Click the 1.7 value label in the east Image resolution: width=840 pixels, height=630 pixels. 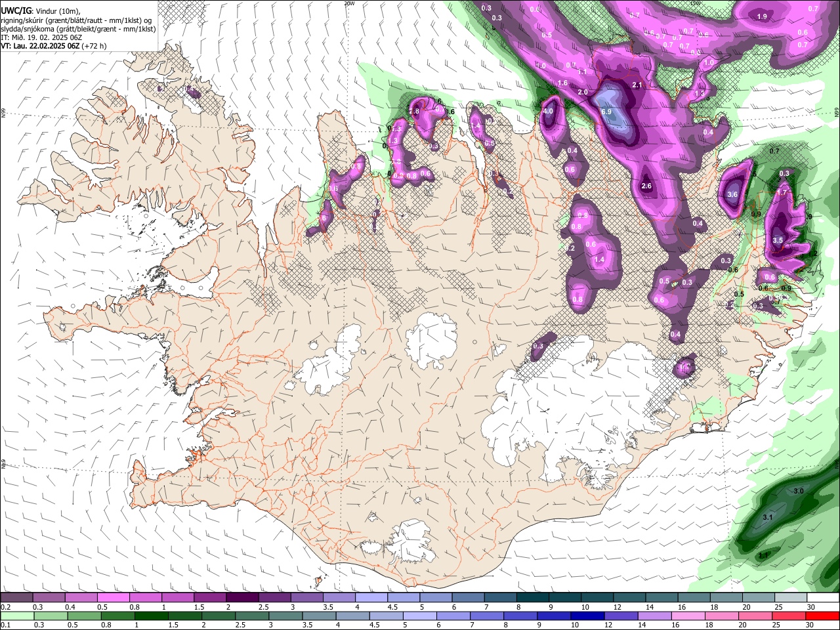tap(782, 193)
